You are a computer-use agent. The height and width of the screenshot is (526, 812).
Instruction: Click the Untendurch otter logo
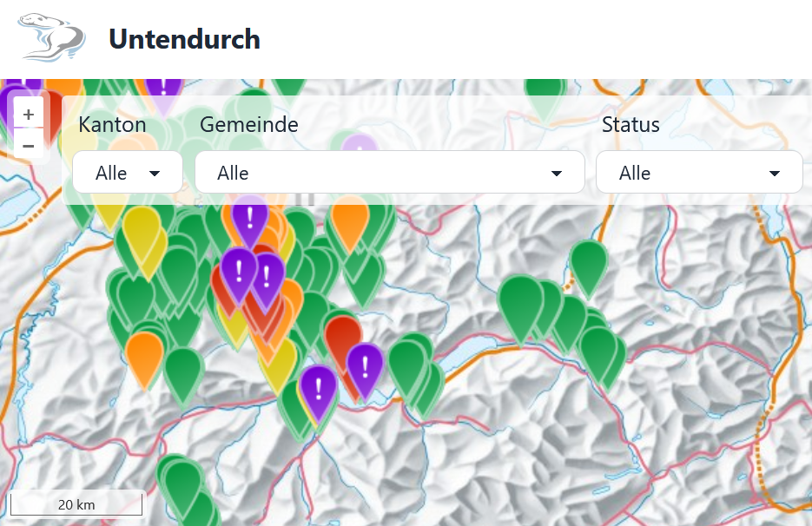click(52, 38)
